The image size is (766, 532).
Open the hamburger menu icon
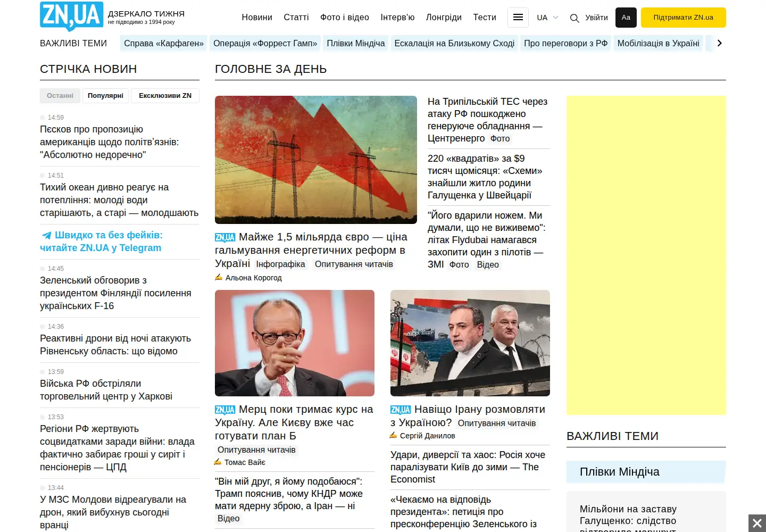tap(518, 18)
